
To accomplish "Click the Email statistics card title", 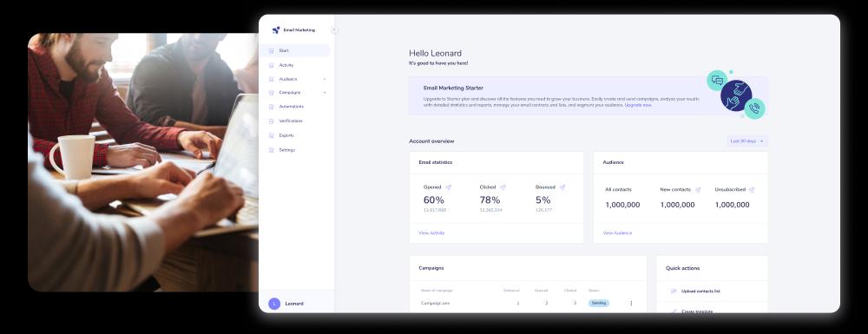I will (x=435, y=162).
